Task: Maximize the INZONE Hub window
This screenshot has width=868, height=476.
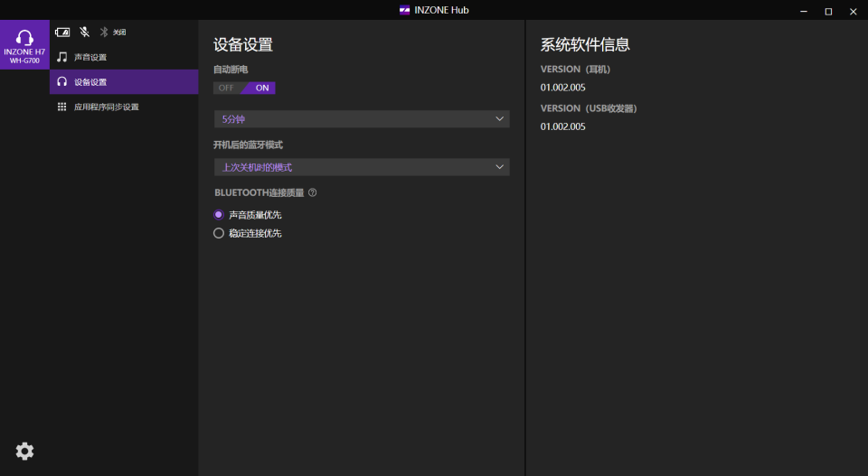Action: pyautogui.click(x=828, y=11)
